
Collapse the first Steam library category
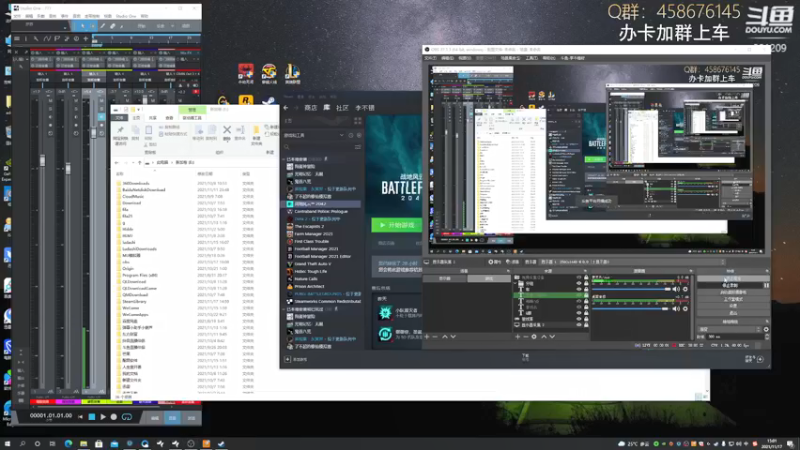click(x=284, y=159)
